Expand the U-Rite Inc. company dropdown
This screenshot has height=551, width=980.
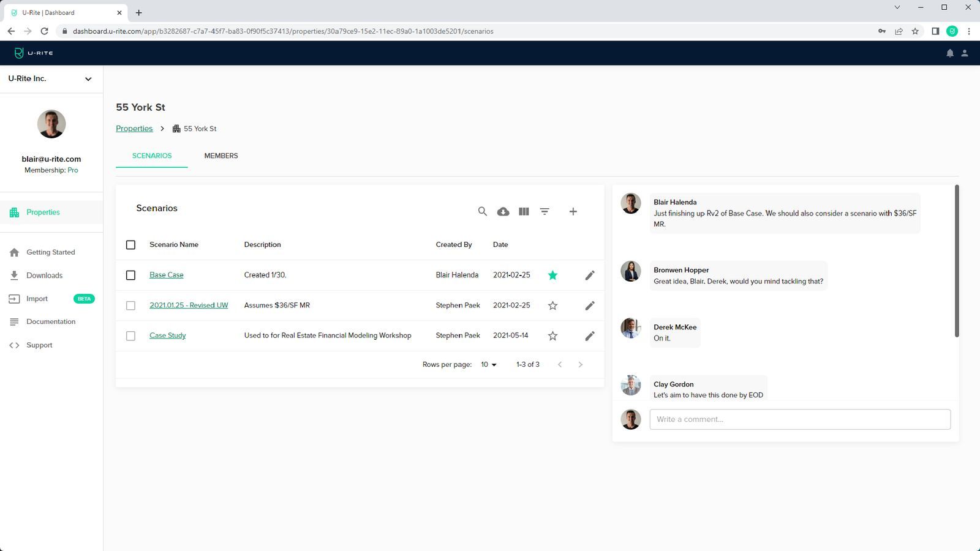click(x=88, y=78)
